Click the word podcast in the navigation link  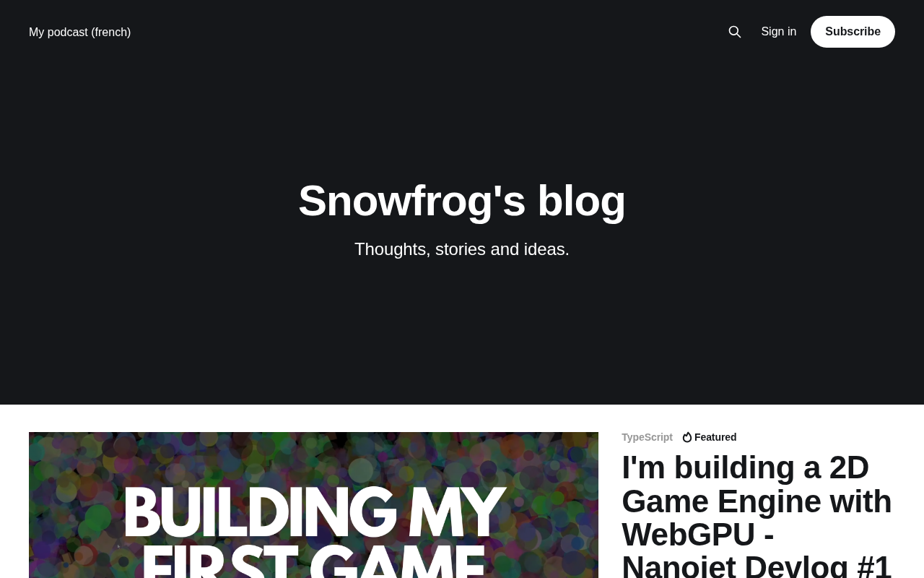click(x=68, y=32)
